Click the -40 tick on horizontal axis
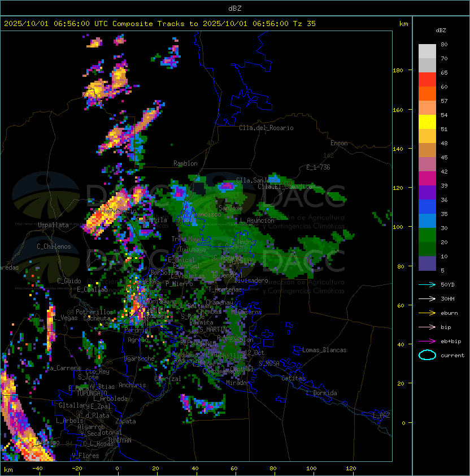The height and width of the screenshot is (476, 470). tap(37, 469)
